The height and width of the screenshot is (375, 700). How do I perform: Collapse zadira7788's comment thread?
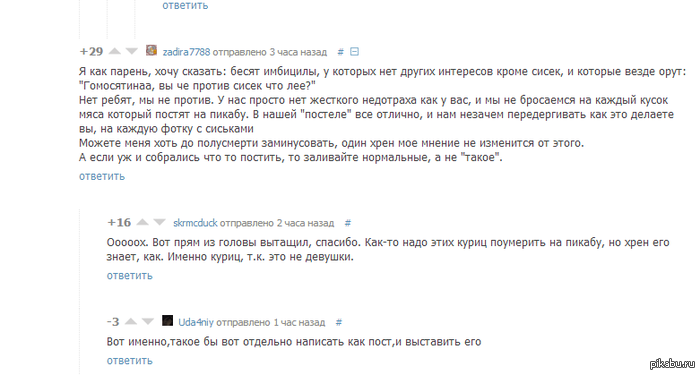point(354,52)
